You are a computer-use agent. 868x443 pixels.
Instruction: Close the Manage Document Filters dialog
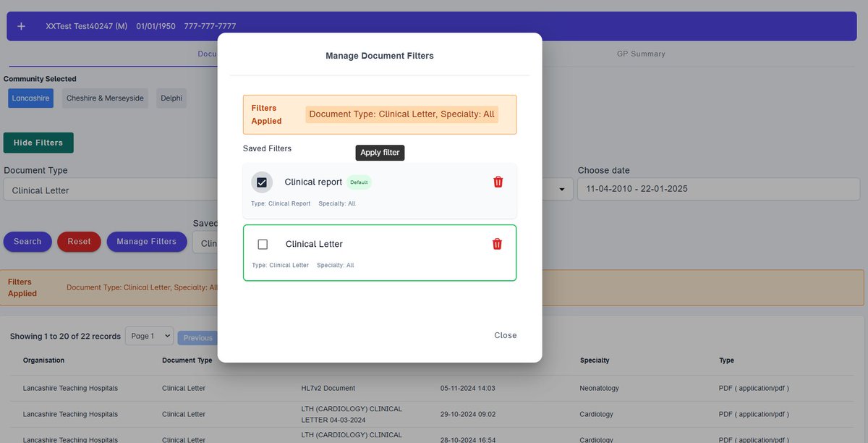(x=506, y=335)
